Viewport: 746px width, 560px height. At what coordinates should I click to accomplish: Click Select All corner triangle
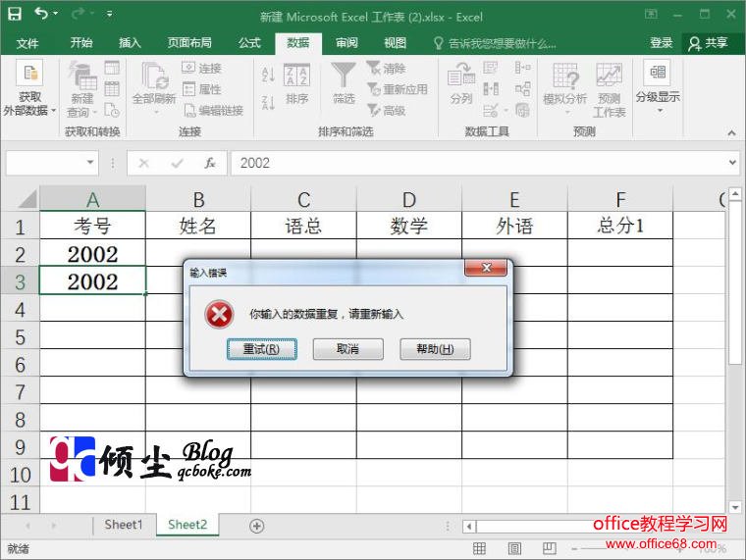(27, 199)
